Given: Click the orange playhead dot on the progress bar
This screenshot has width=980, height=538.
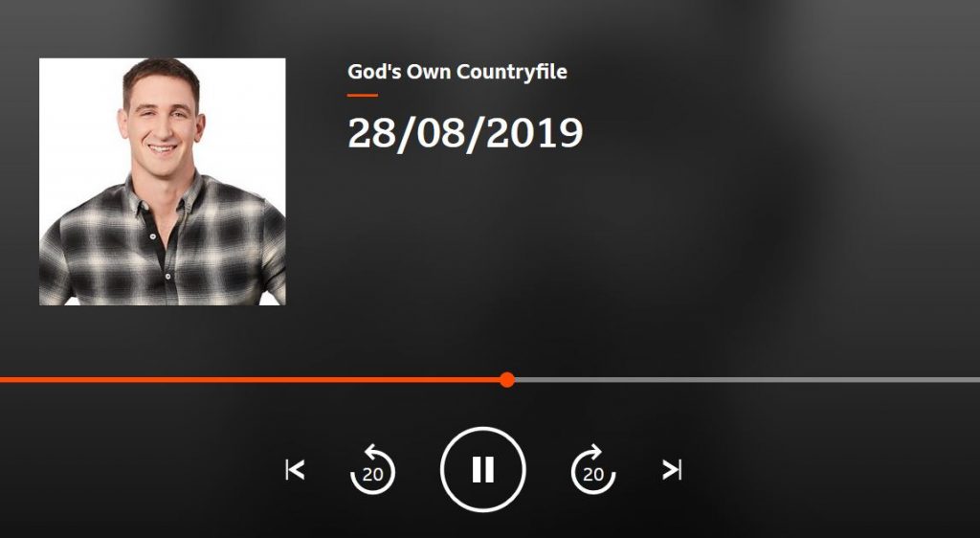Looking at the screenshot, I should point(507,380).
